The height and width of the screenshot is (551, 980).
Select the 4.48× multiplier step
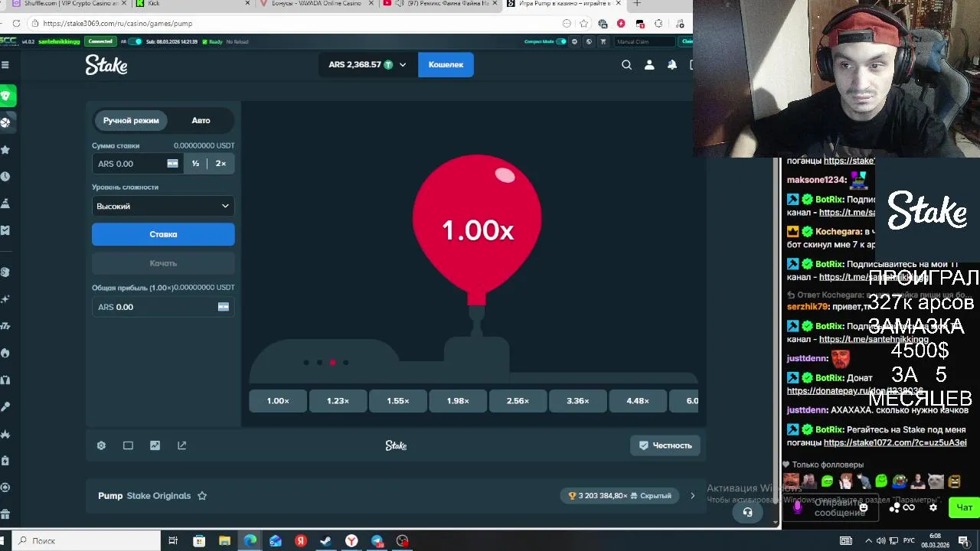(638, 401)
